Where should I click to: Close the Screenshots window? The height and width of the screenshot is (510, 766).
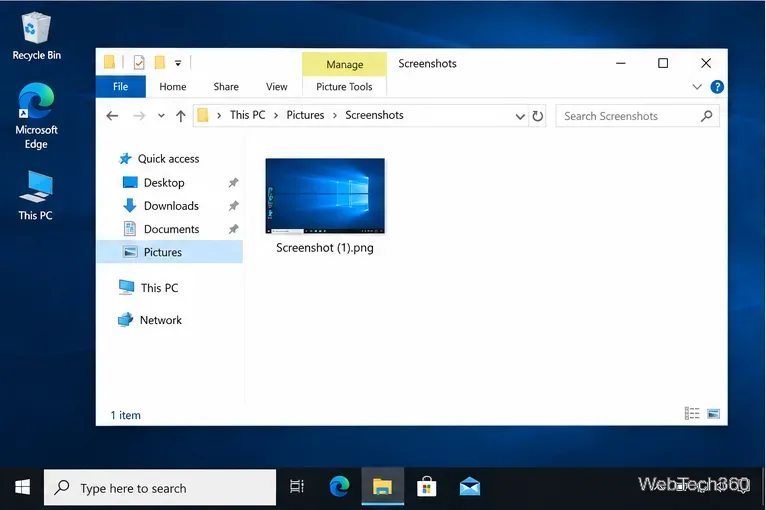point(706,63)
